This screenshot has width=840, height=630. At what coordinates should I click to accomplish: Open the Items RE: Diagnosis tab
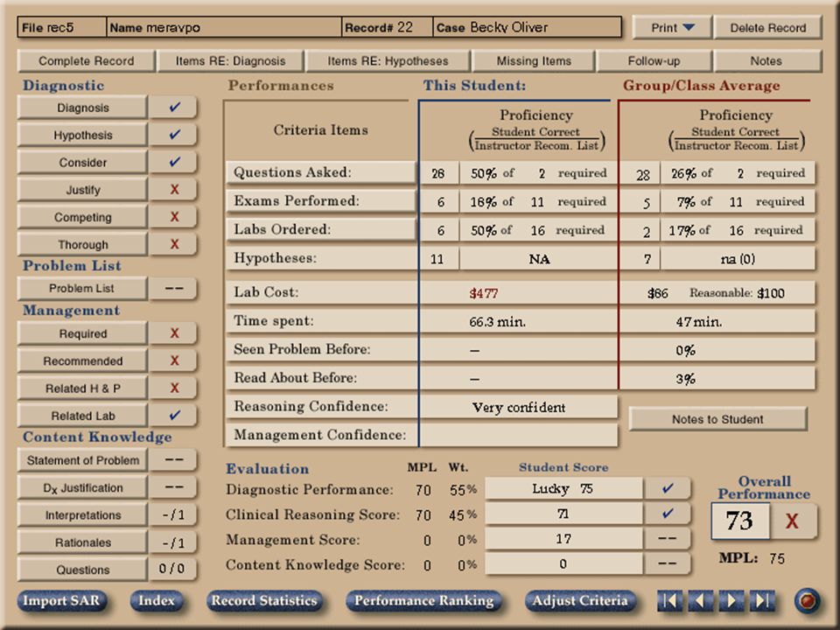pyautogui.click(x=230, y=61)
